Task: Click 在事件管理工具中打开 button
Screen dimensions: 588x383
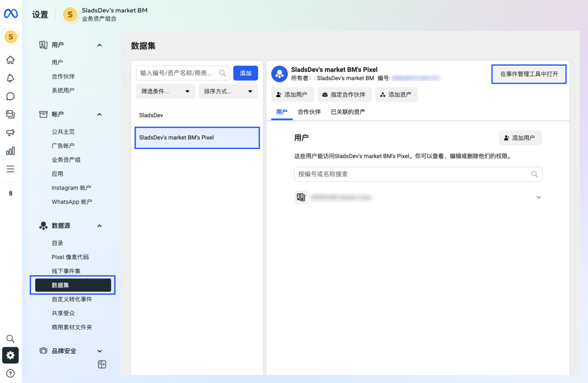Action: click(529, 74)
